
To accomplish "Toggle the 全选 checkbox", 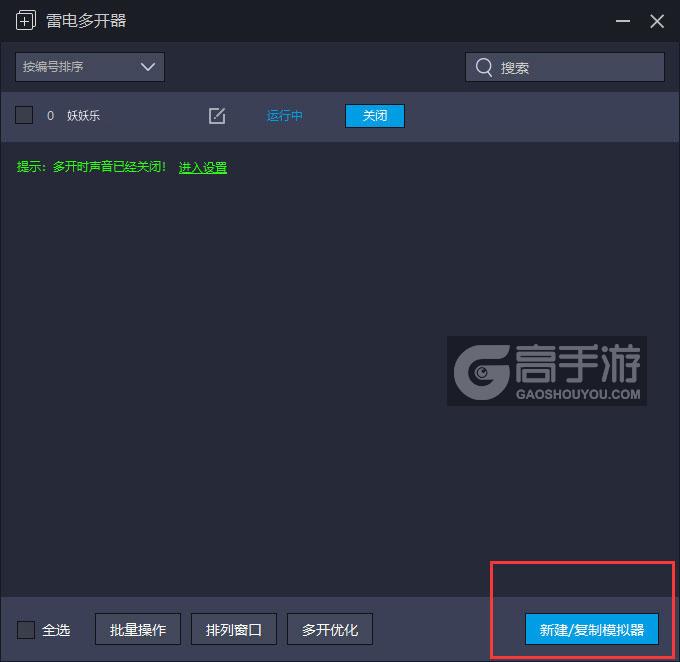I will tap(26, 629).
